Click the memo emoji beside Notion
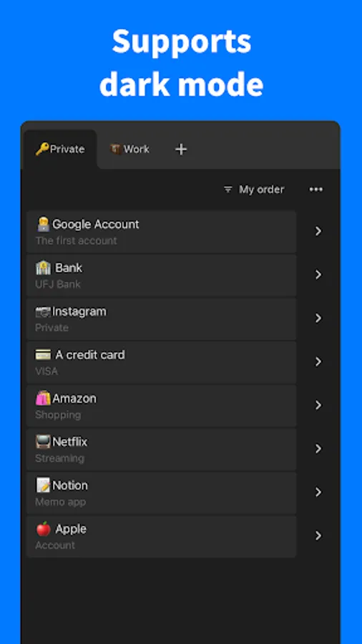Viewport: 362px width, 644px height. click(x=43, y=485)
